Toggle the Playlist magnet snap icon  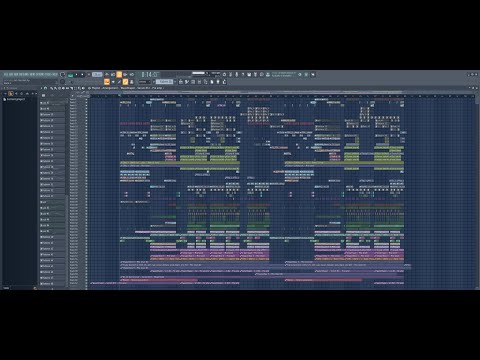pyautogui.click(x=45, y=88)
